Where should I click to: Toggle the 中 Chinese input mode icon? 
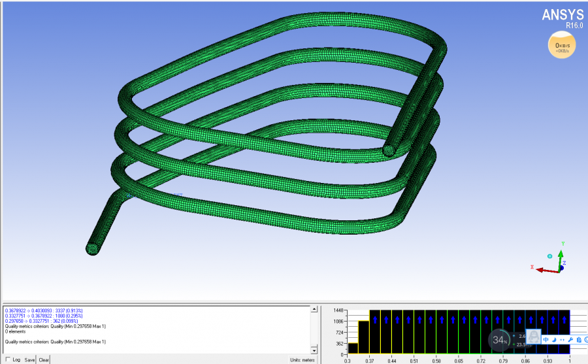click(546, 340)
